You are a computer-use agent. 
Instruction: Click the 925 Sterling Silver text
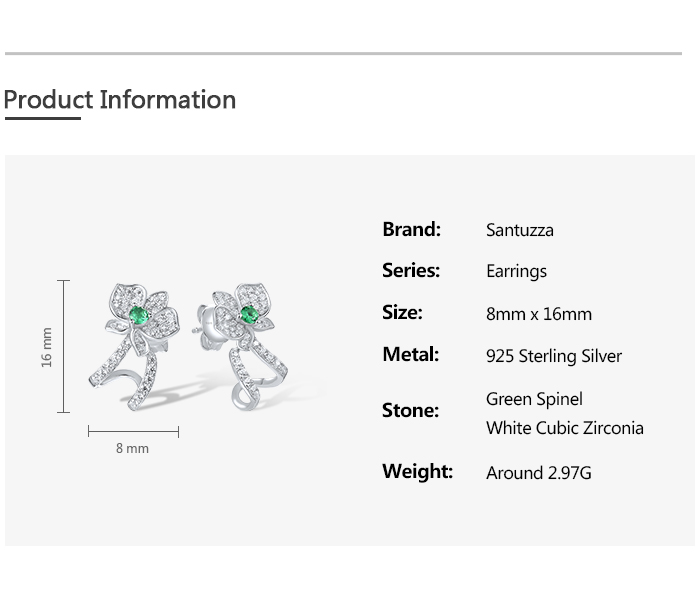point(553,356)
